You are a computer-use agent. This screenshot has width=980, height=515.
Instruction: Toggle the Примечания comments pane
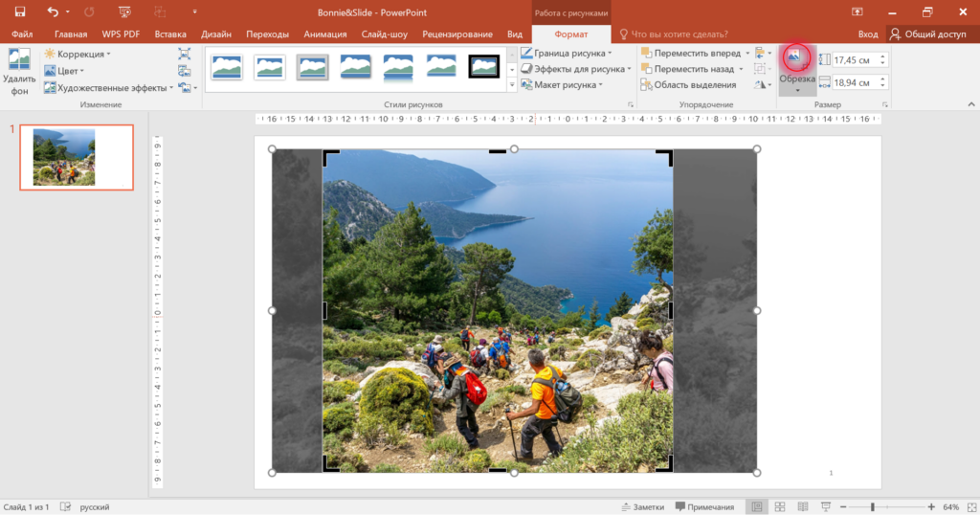pyautogui.click(x=704, y=507)
